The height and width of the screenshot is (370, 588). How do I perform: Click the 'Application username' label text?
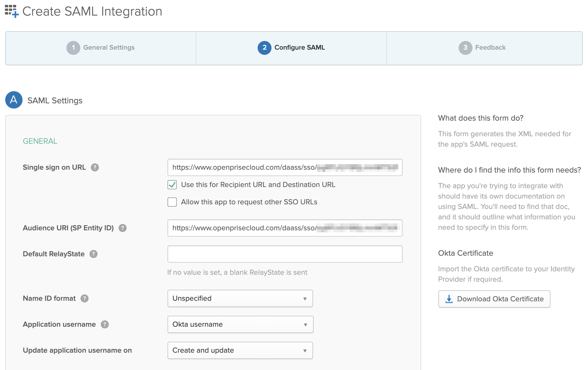(59, 324)
